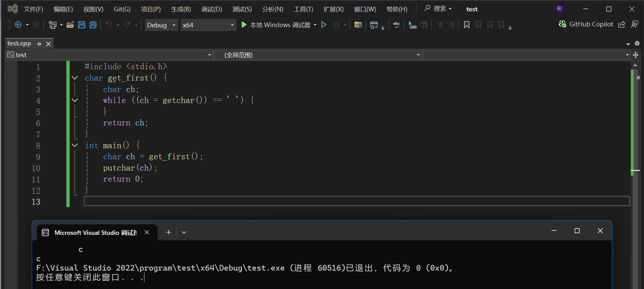
Task: Click the Save All double-disk icon
Action: tap(93, 25)
